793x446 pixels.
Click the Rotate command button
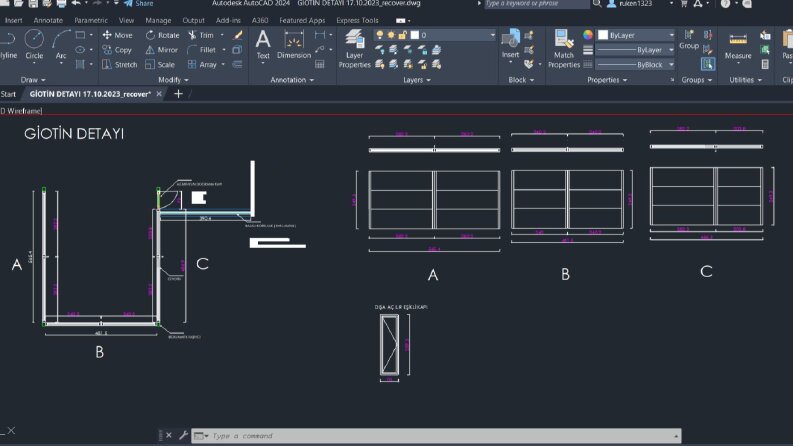(x=162, y=35)
